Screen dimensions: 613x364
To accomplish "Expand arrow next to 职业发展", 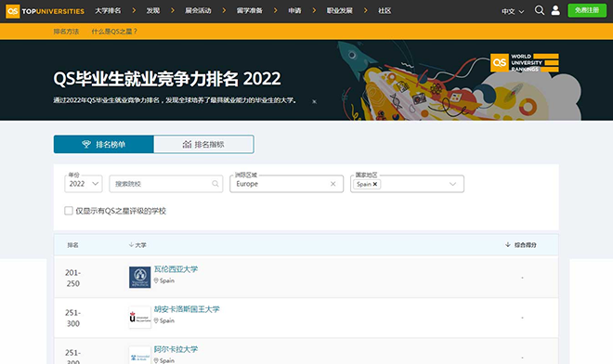I will (365, 10).
